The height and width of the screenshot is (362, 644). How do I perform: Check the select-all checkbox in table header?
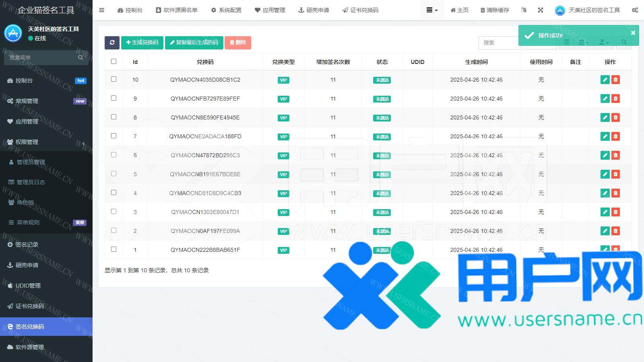coord(114,62)
